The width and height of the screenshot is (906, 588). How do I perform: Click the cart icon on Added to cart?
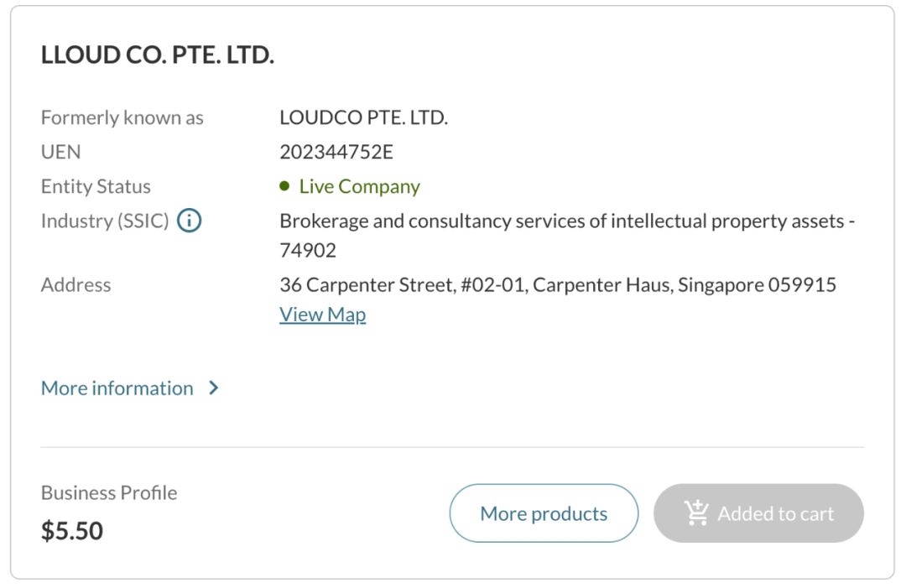[696, 513]
